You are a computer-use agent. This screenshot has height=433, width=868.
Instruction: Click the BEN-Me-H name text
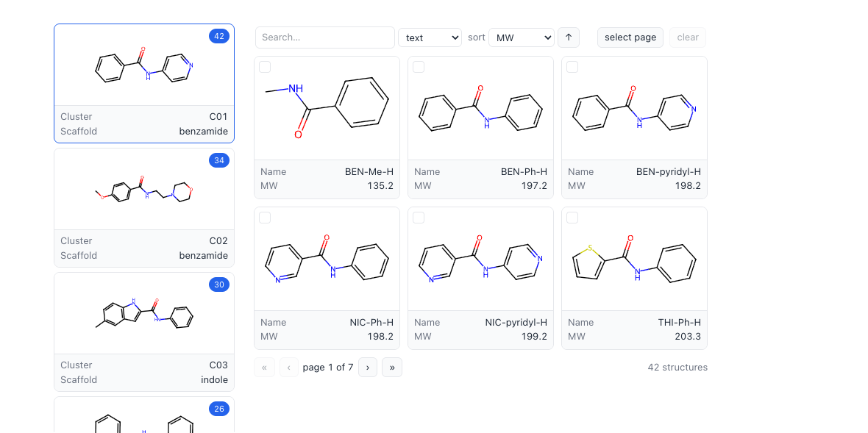[369, 172]
